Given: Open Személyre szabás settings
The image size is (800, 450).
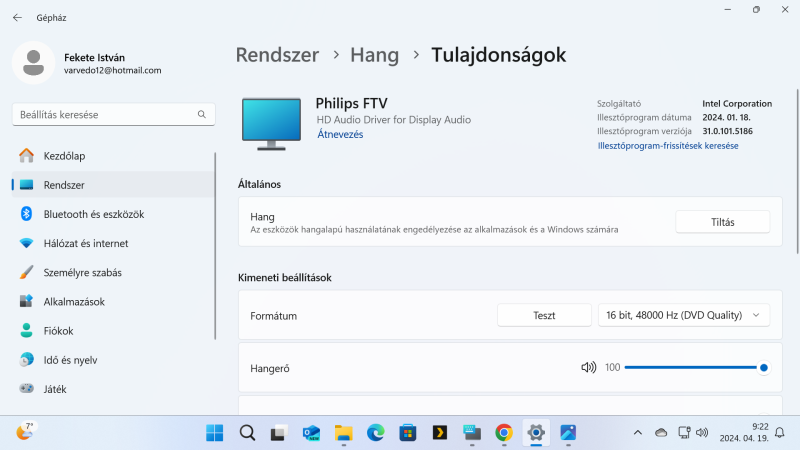Looking at the screenshot, I should tap(113, 272).
